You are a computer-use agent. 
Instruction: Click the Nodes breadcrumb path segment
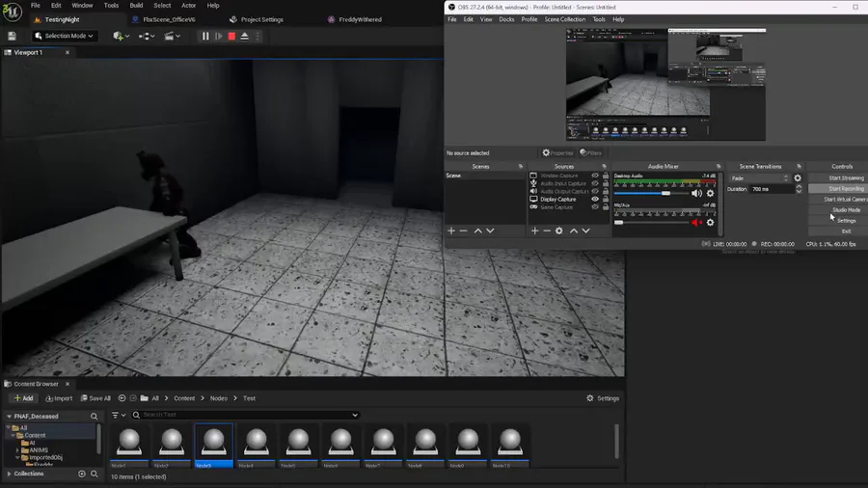pos(219,398)
